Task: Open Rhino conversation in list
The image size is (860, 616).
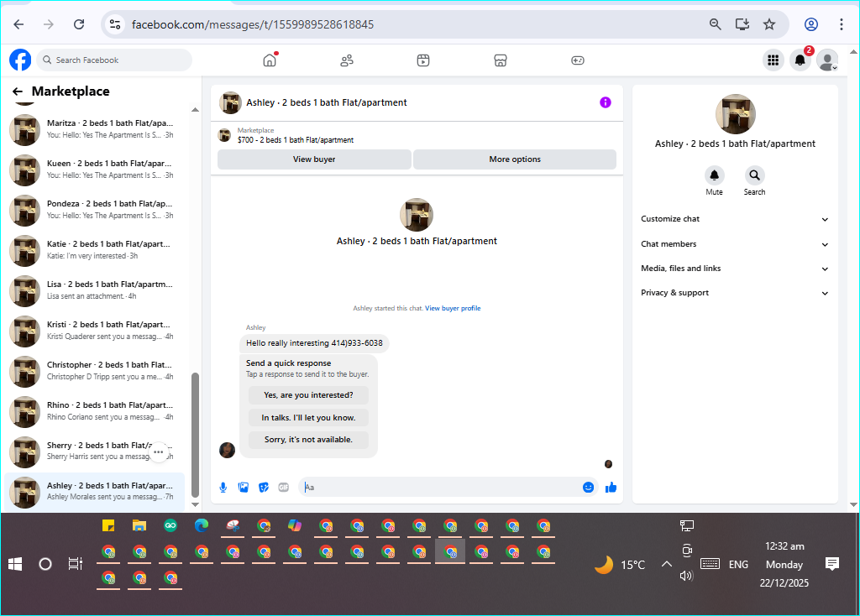Action: [x=94, y=411]
